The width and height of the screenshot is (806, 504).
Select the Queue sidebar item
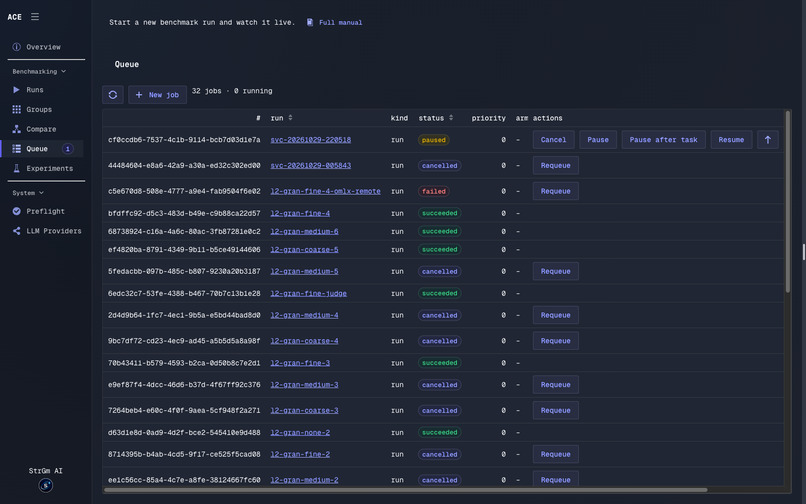[x=42, y=149]
